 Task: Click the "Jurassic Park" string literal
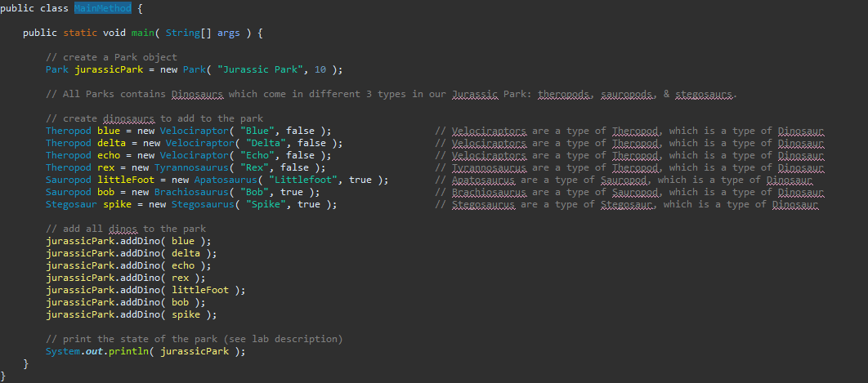point(260,69)
